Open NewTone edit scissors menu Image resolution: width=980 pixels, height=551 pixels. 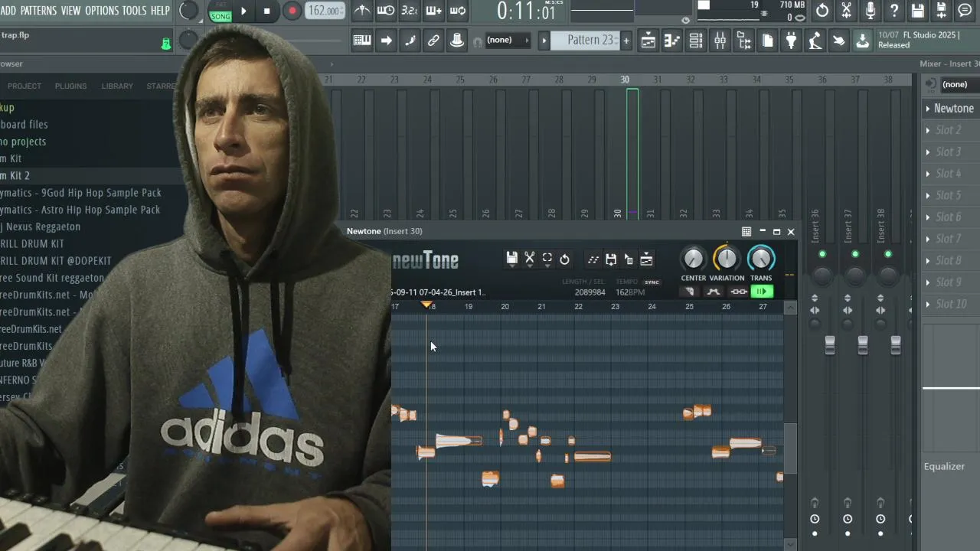pos(529,259)
